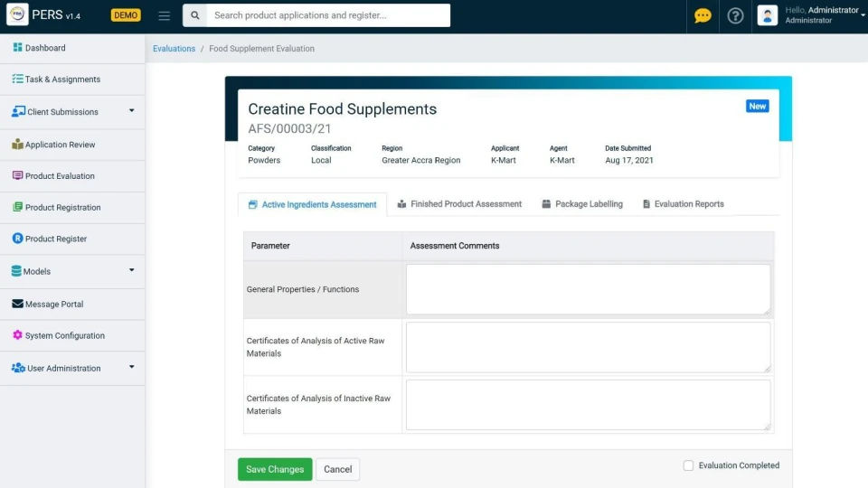
Task: Click the New status badge
Action: click(x=758, y=107)
